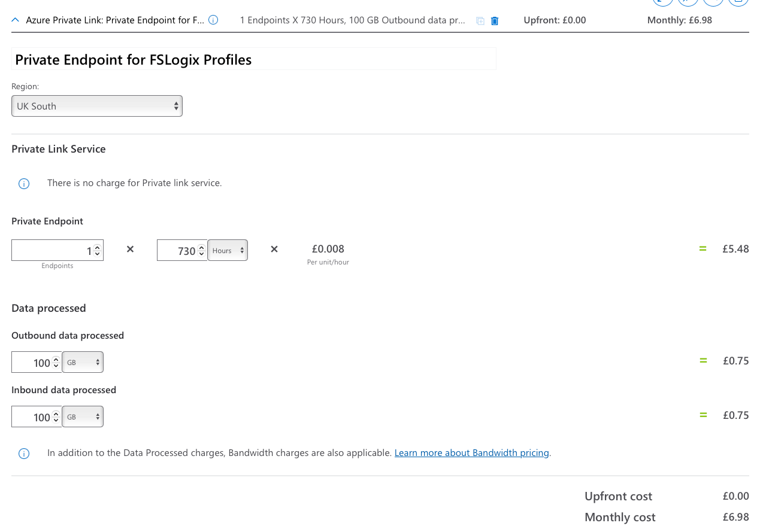The height and width of the screenshot is (532, 760).
Task: Click the info icon beside Private link service note
Action: point(24,184)
